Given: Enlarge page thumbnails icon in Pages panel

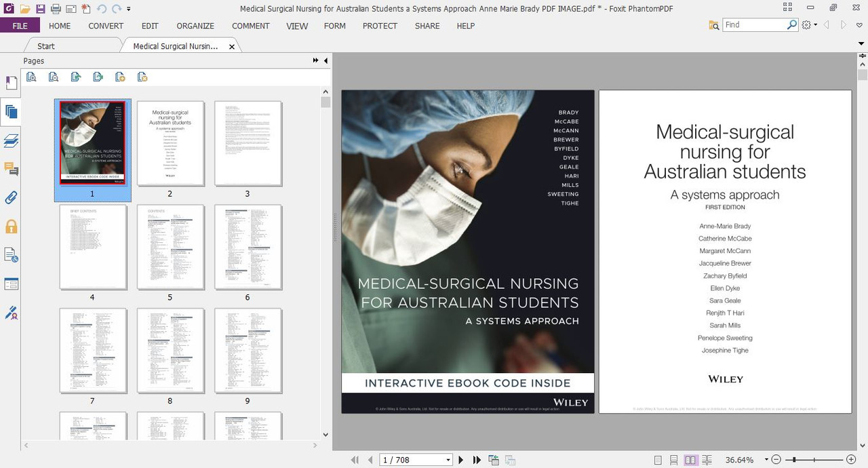Looking at the screenshot, I should tap(31, 77).
